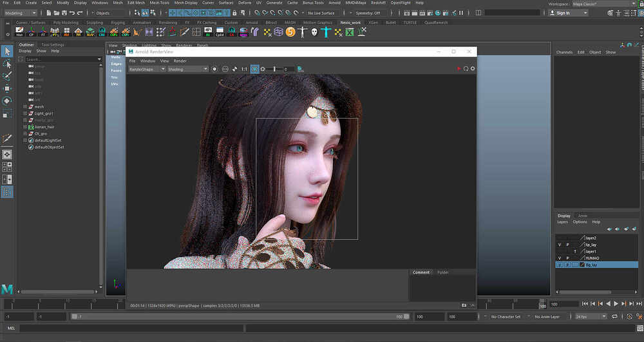Open RenderView's Render menu
The image size is (644, 342).
(x=180, y=61)
